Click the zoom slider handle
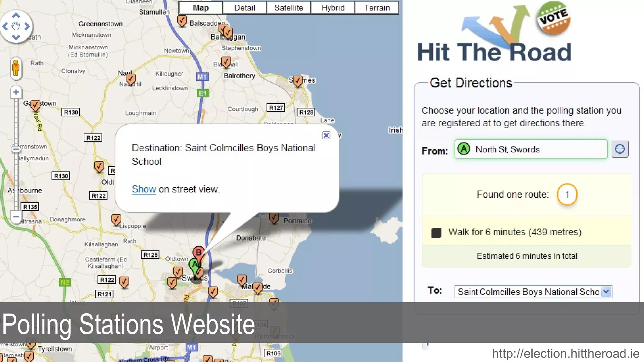 pyautogui.click(x=16, y=149)
